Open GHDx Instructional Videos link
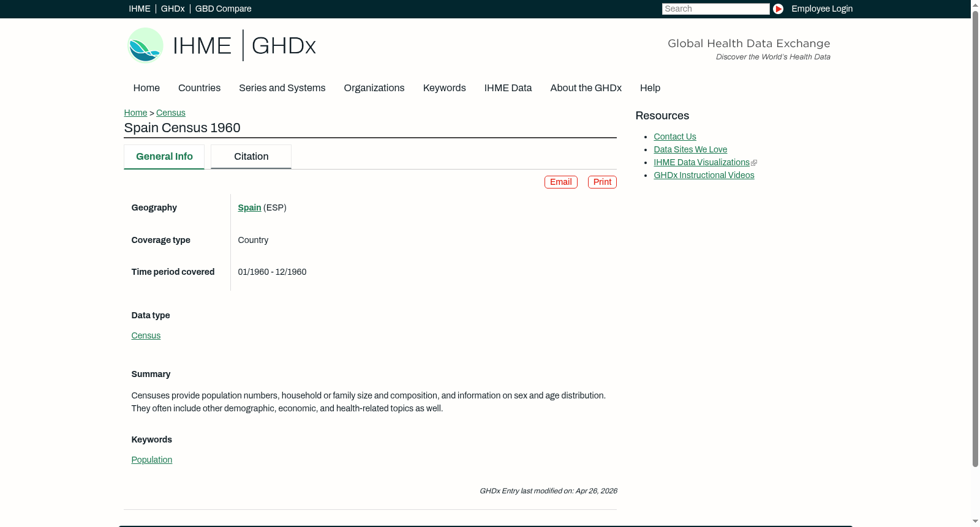The height and width of the screenshot is (527, 980). pyautogui.click(x=704, y=175)
